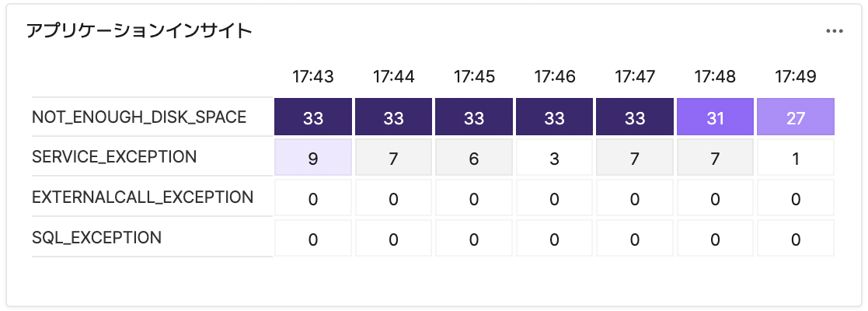Click the NOT_ENOUGH_DISK_SPACE cell at 17:46
Screen dimensions: 868x311
(555, 117)
